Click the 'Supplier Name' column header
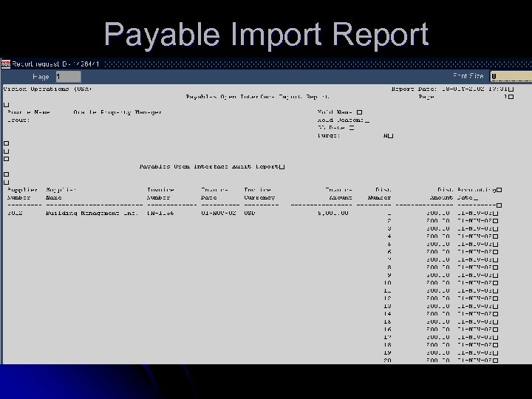The image size is (532, 399). point(61,194)
